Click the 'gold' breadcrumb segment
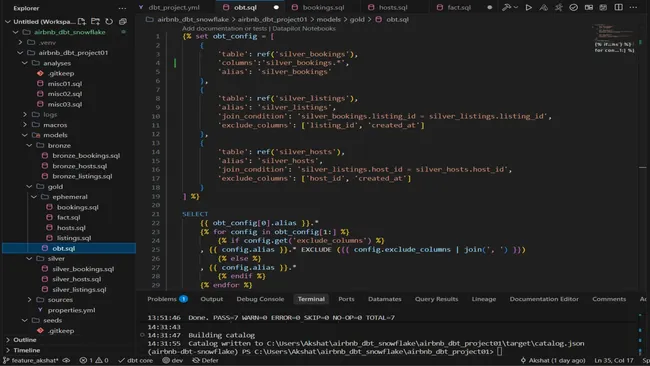This screenshot has width=650, height=366. click(x=357, y=19)
